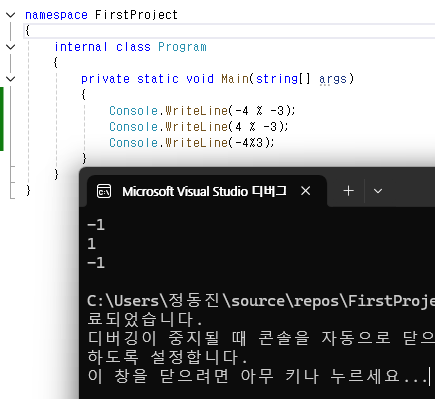Screen dimensions: 435x399
Task: Click the 'static' keyword
Action: [x=158, y=79]
